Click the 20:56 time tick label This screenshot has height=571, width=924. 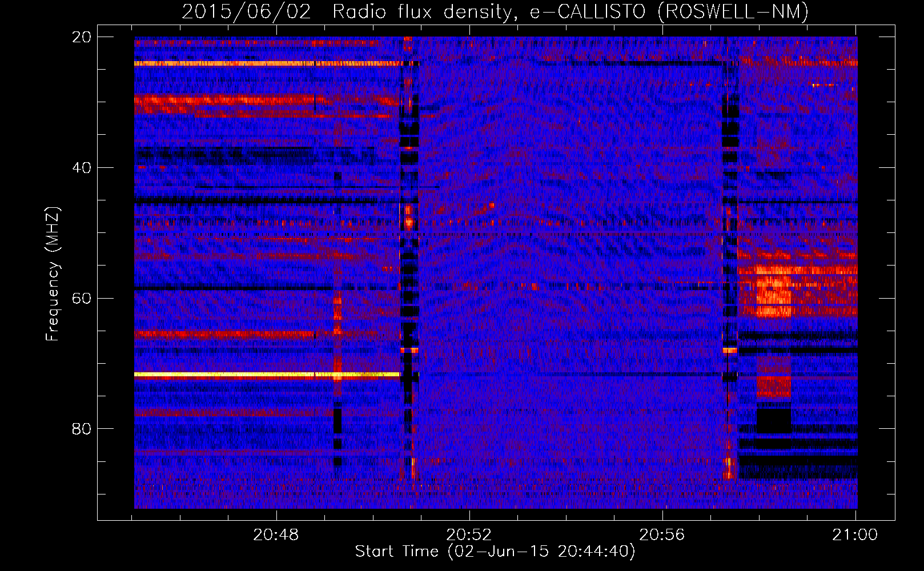pyautogui.click(x=662, y=535)
